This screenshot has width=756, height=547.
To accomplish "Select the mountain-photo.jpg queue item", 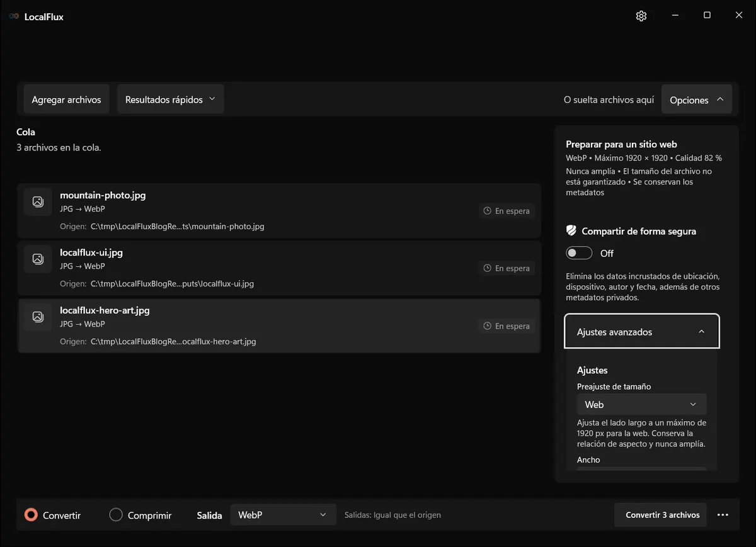I will coord(279,211).
